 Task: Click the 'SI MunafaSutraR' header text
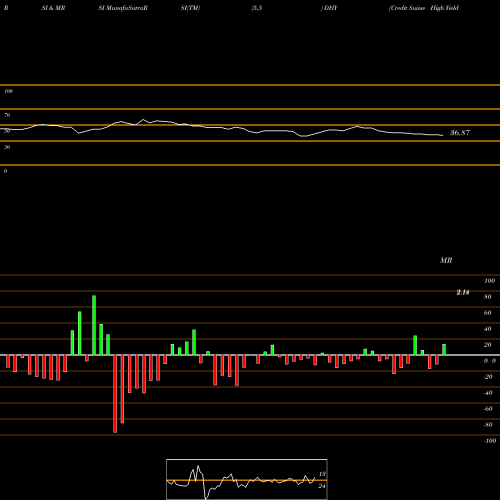(x=123, y=8)
